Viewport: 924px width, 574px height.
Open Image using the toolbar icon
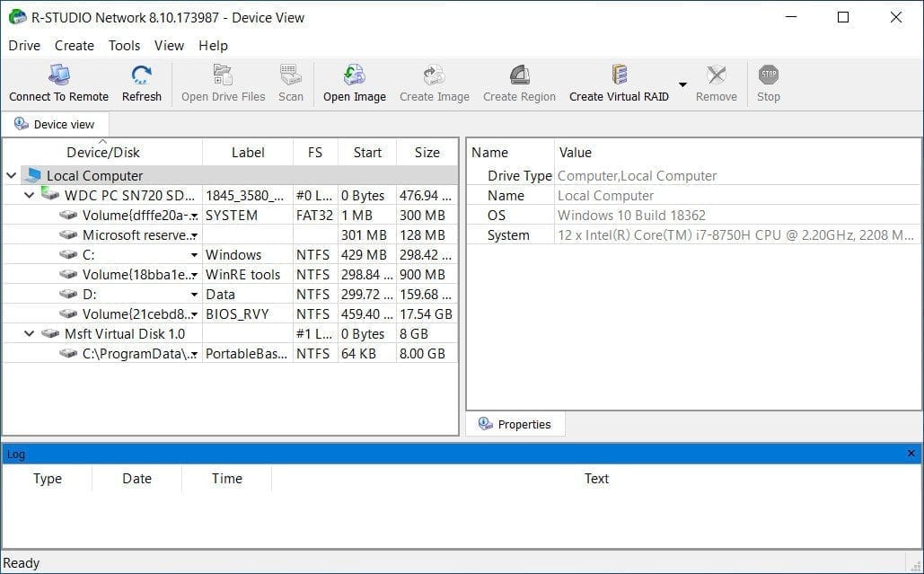pos(354,75)
